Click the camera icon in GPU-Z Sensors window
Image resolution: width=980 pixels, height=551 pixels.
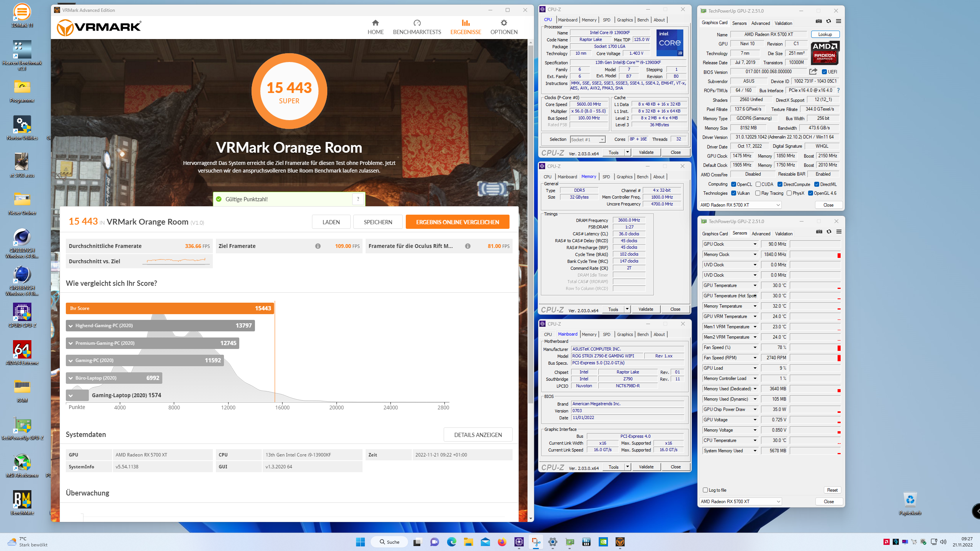click(819, 231)
